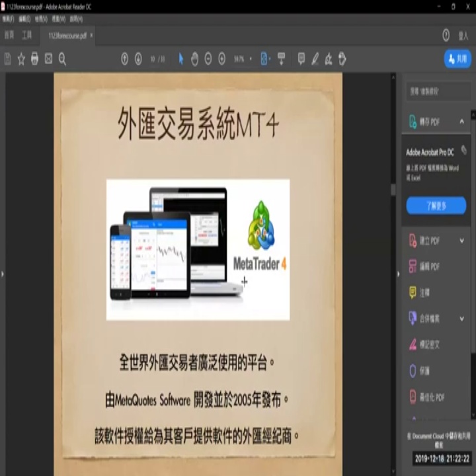Close the 1123forexcourse.pdf tab
This screenshot has width=476, height=476.
coord(91,35)
